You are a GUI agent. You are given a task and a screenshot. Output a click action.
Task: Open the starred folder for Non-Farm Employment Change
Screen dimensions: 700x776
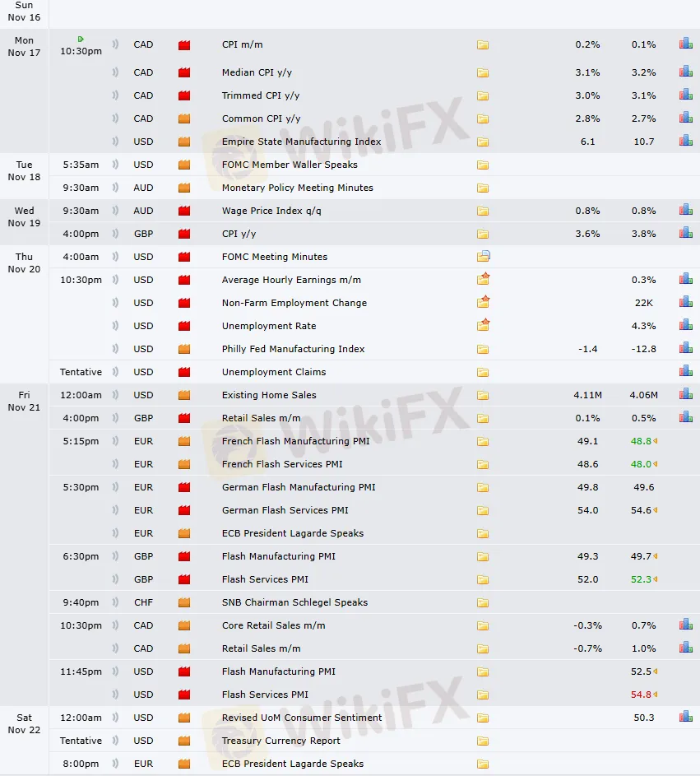pyautogui.click(x=484, y=302)
